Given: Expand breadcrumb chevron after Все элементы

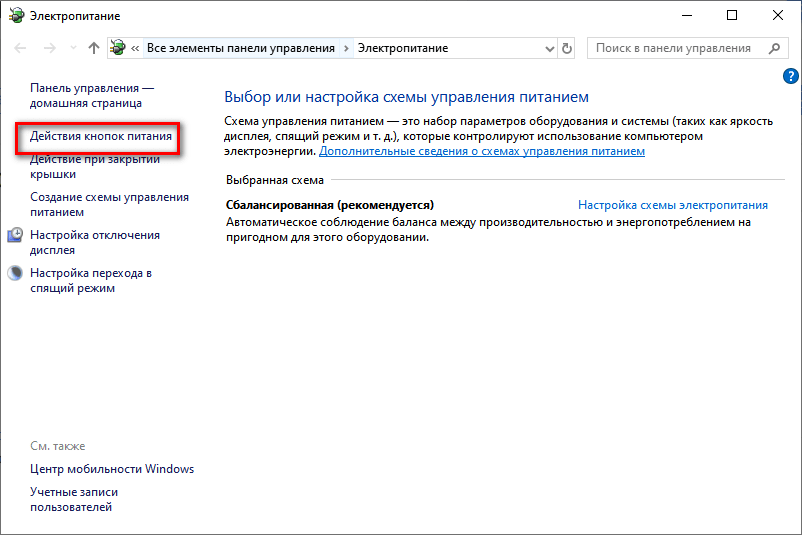Looking at the screenshot, I should click(x=346, y=48).
